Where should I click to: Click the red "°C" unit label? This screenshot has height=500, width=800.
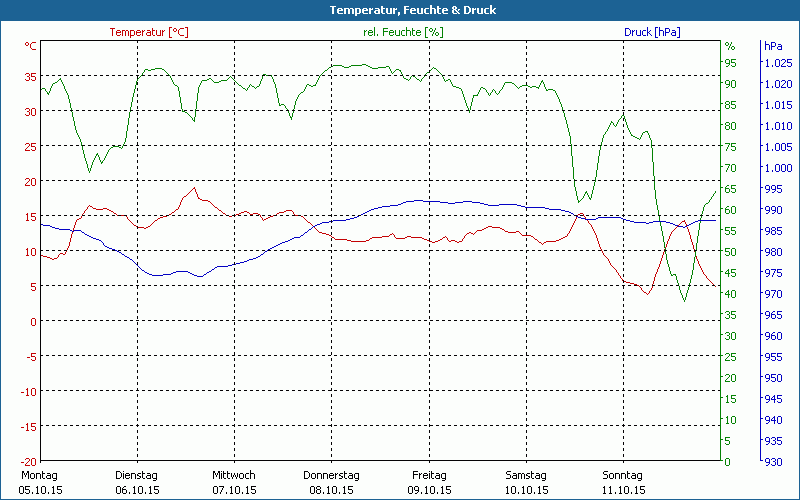coord(31,46)
